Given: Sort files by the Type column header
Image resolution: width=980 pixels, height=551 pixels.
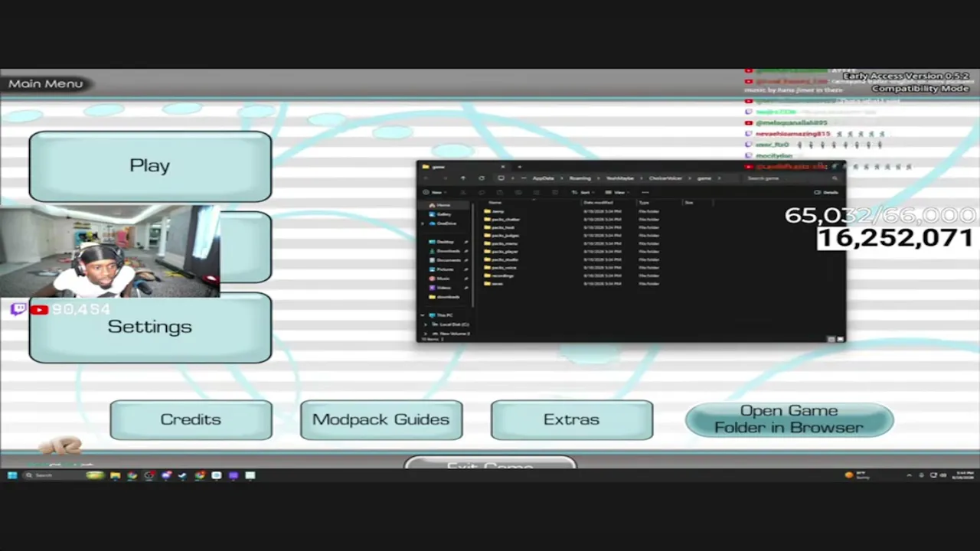Looking at the screenshot, I should pos(644,202).
